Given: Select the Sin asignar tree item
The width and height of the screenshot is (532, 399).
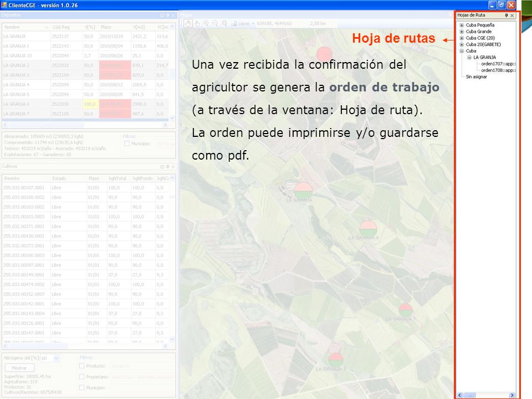Looking at the screenshot, I should click(477, 76).
